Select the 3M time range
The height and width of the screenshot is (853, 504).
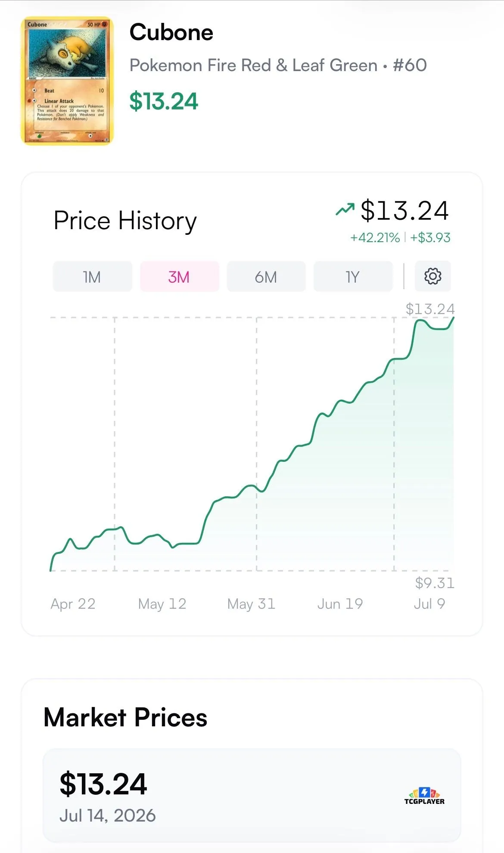pyautogui.click(x=179, y=277)
